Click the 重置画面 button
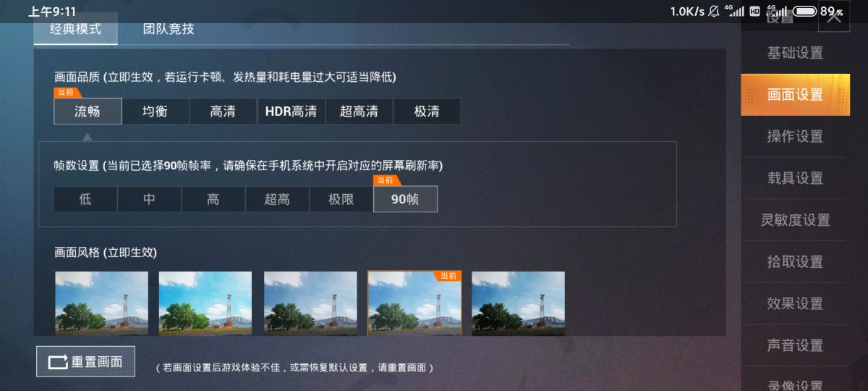This screenshot has width=868, height=391. pos(85,362)
